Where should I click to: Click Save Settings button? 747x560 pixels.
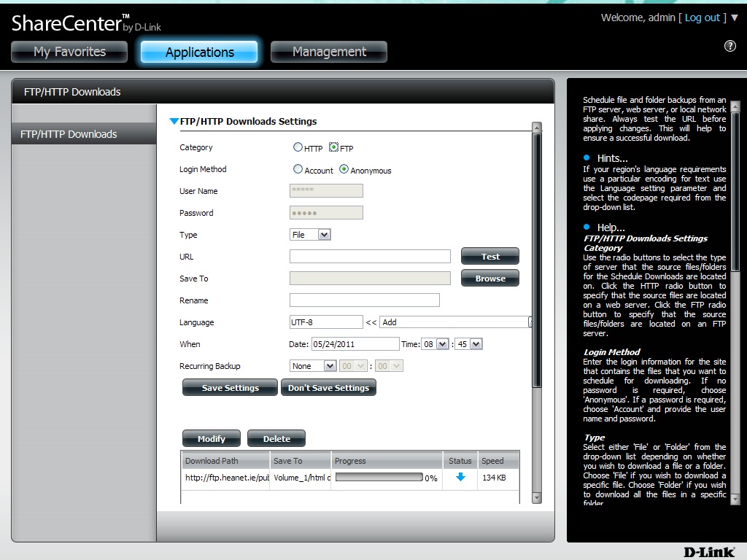[230, 388]
